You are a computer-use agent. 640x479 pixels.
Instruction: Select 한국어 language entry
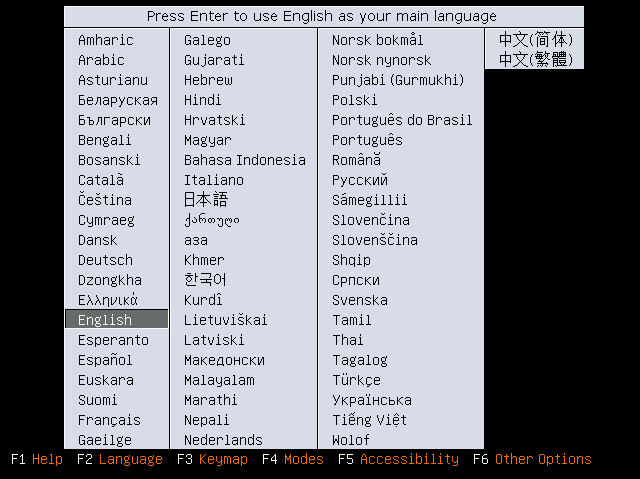[x=205, y=280]
